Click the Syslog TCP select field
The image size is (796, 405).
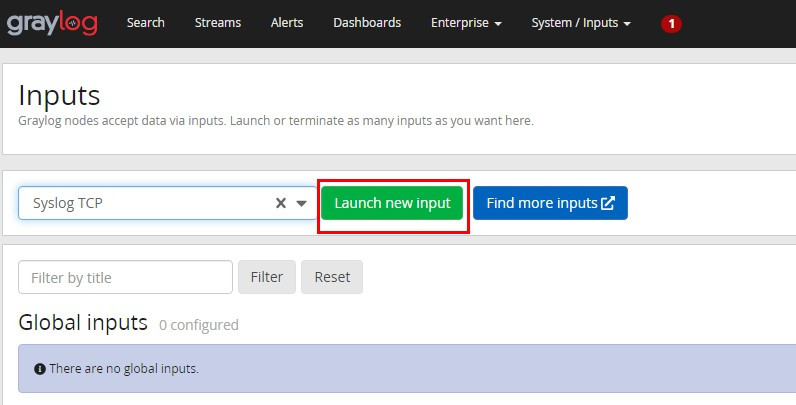(x=168, y=203)
